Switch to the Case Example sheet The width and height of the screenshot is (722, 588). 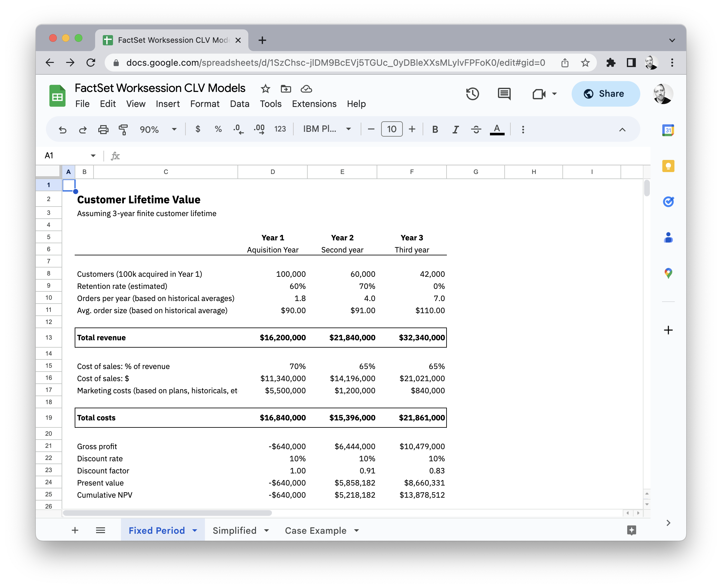[315, 531]
